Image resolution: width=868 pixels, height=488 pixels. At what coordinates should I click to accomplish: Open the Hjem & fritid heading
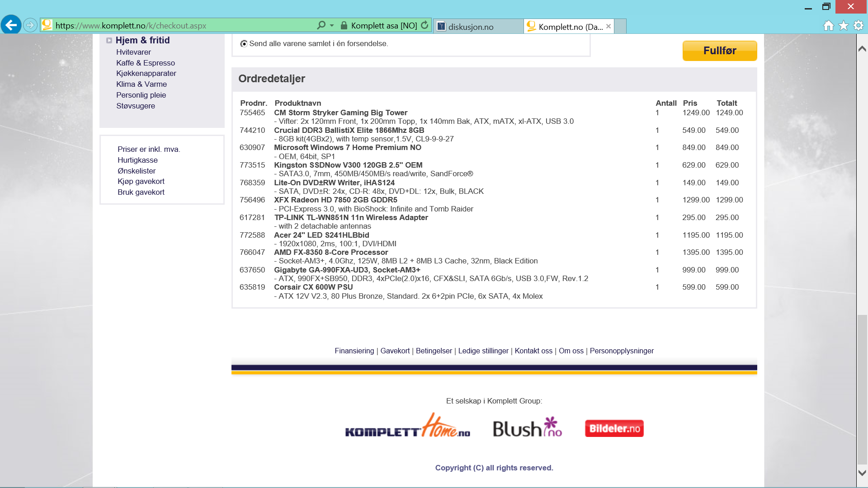[x=142, y=40]
